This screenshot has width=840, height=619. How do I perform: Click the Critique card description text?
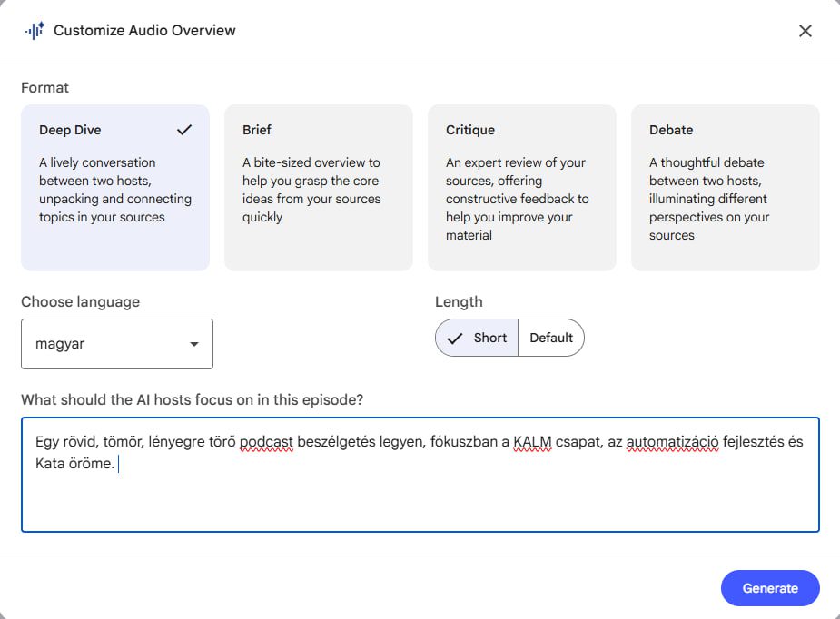pyautogui.click(x=517, y=199)
